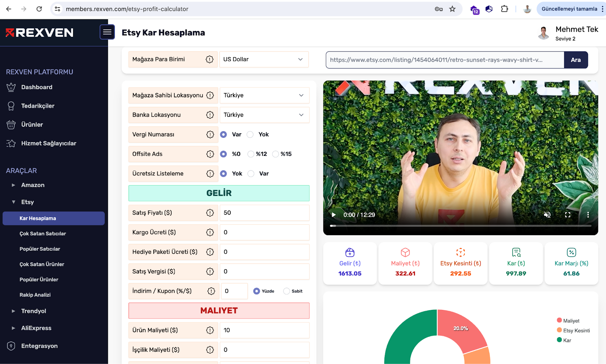Reload the browser page

39,9
